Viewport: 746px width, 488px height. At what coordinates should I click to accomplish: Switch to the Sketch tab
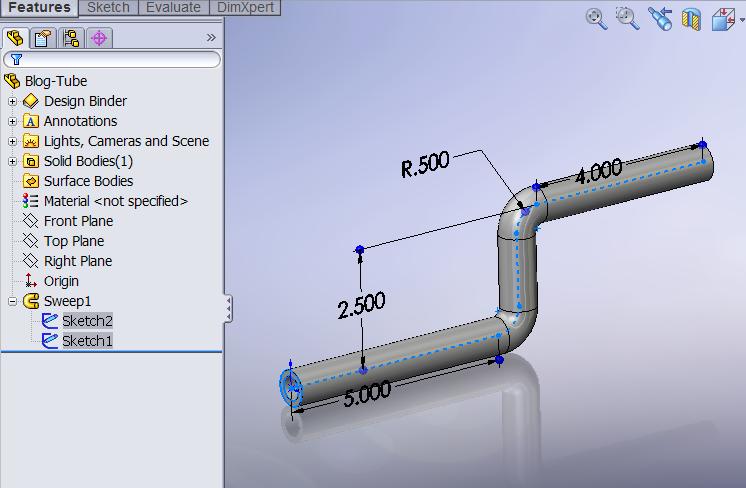108,7
